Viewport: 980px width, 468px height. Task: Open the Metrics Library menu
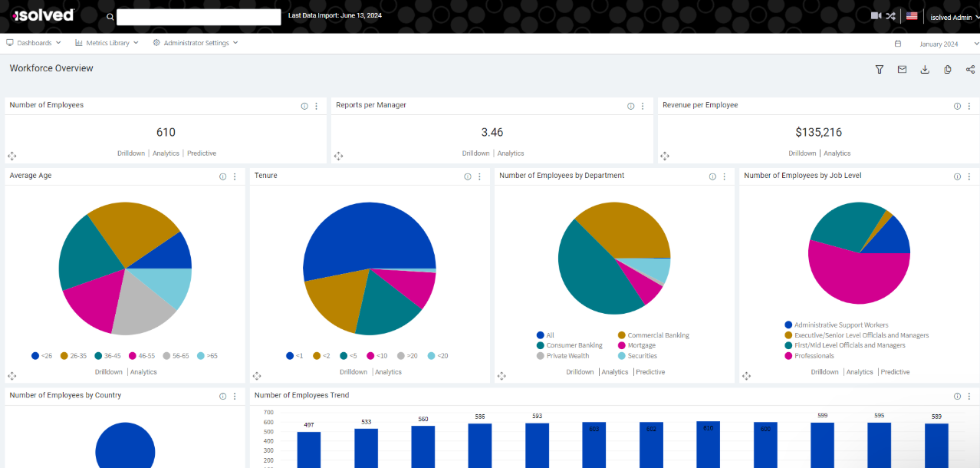point(107,43)
